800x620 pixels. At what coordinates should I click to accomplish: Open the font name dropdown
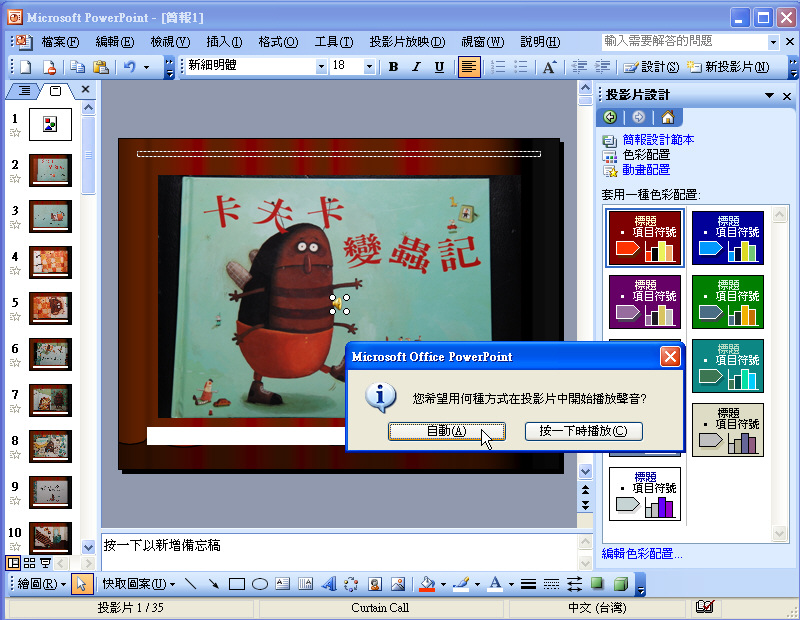321,66
